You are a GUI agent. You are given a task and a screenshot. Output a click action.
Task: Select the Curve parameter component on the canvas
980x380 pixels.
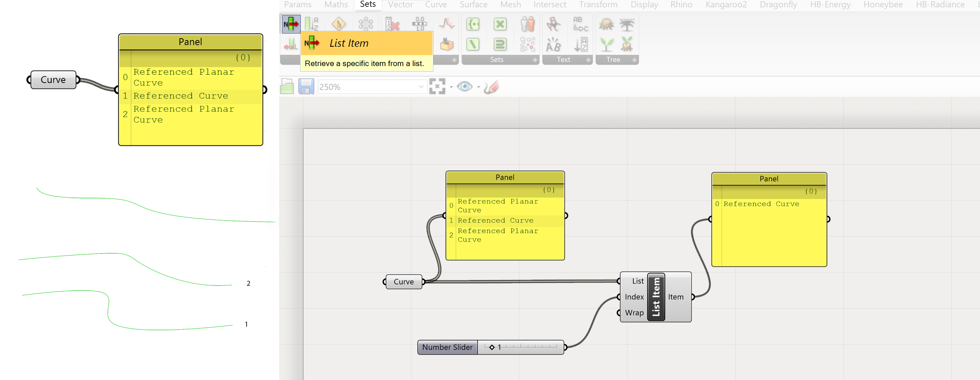pyautogui.click(x=404, y=282)
